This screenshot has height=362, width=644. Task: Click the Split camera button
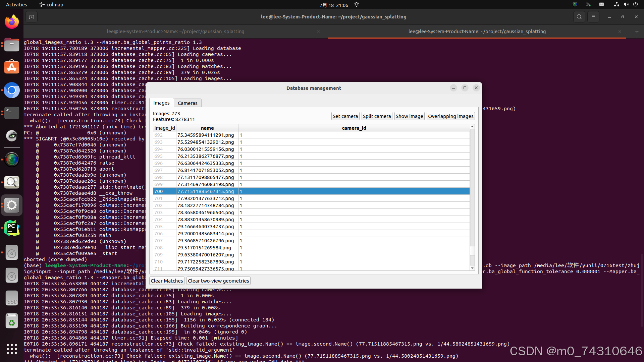coord(377,116)
